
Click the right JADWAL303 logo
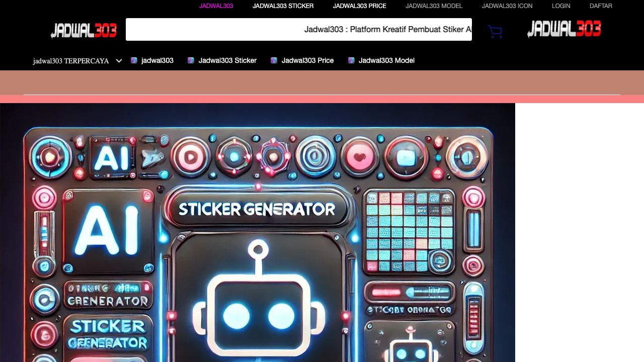click(563, 29)
